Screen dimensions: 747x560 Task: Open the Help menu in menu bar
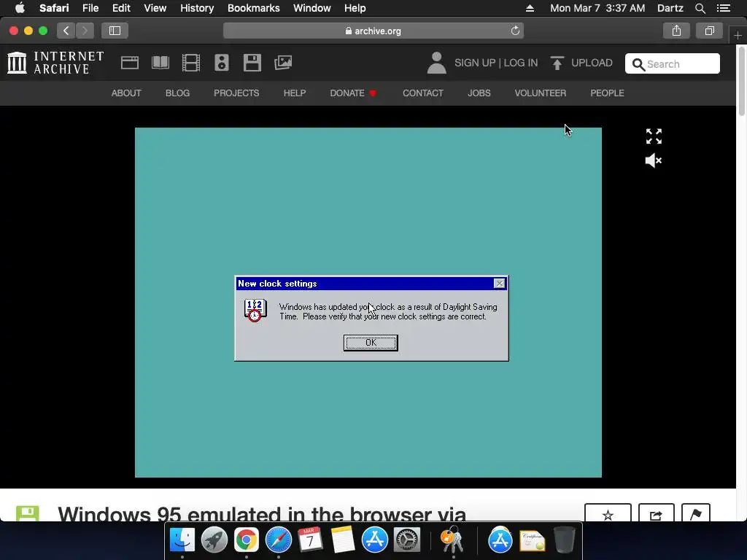355,8
